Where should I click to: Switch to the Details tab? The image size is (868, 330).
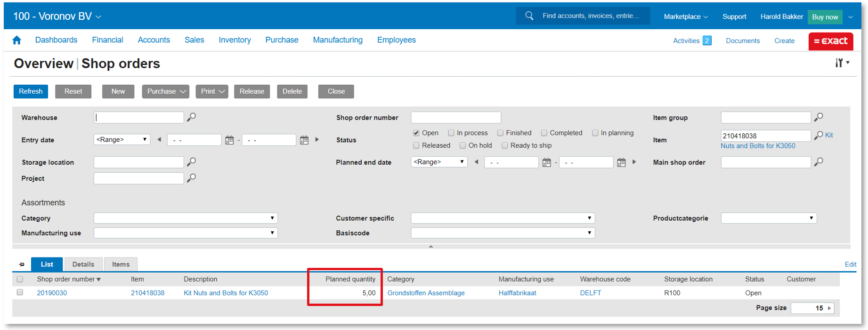click(x=83, y=265)
